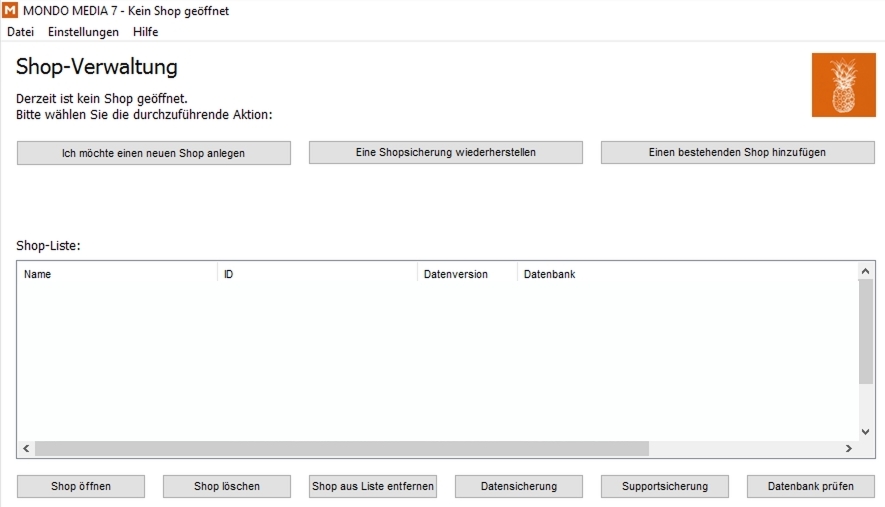
Task: Open the Hilfe menu
Action: (x=145, y=32)
